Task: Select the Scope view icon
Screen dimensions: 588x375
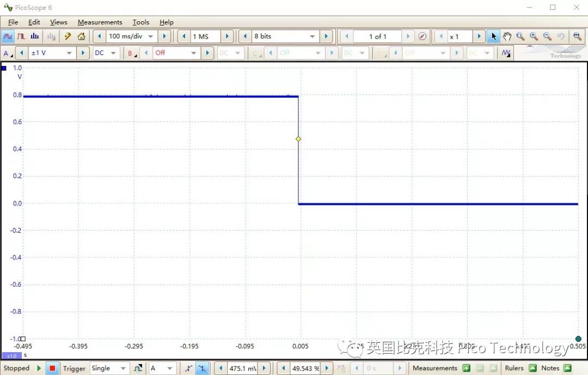Action: coord(8,36)
